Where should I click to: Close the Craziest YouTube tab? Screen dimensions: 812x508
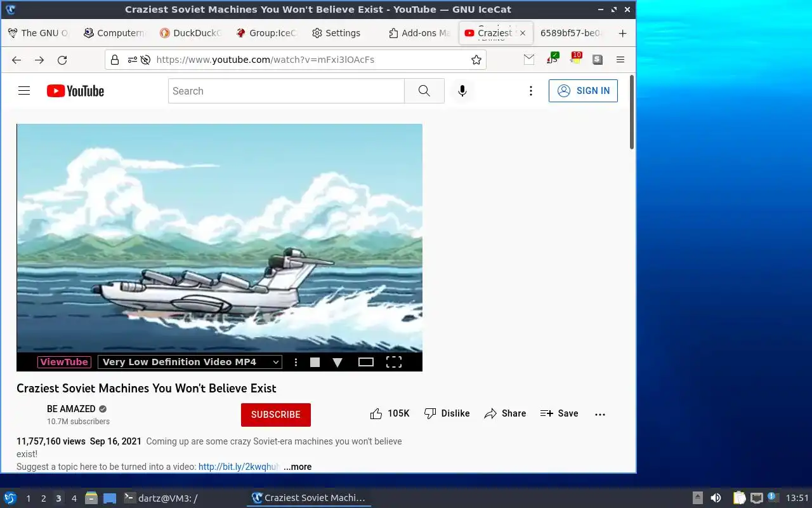(523, 33)
